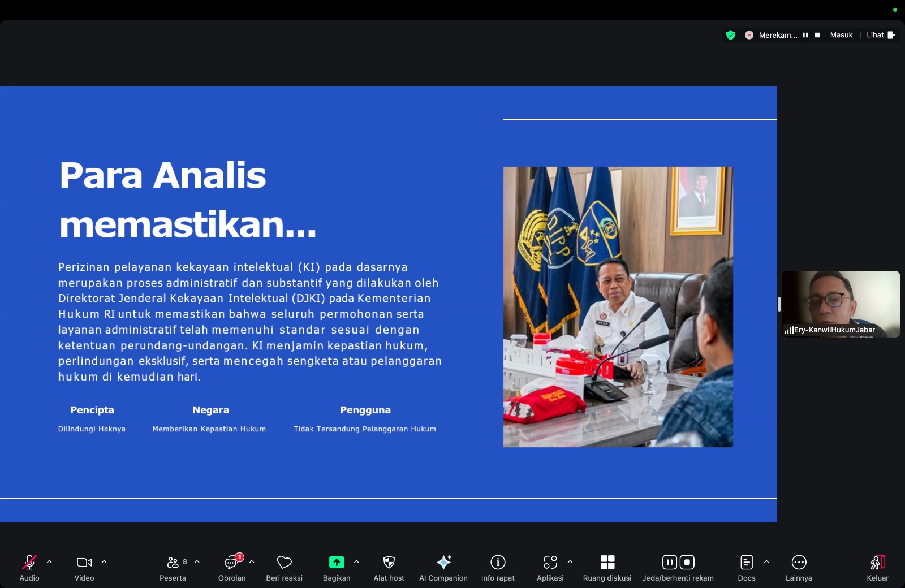Click the green Bagikan share icon
The width and height of the screenshot is (905, 588).
point(337,562)
